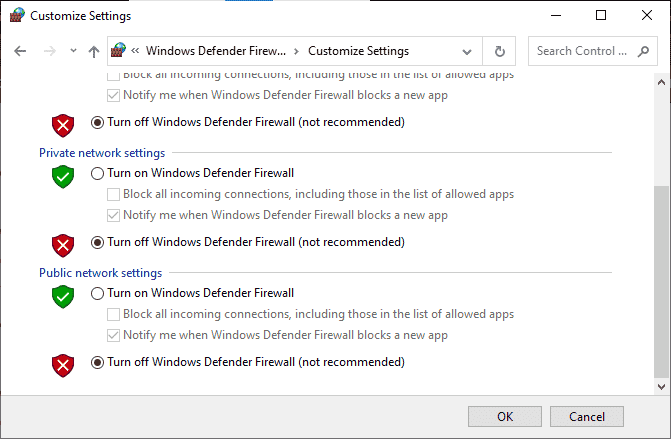This screenshot has width=671, height=439.
Task: Click the green shield in Public network settings
Action: coord(64,297)
